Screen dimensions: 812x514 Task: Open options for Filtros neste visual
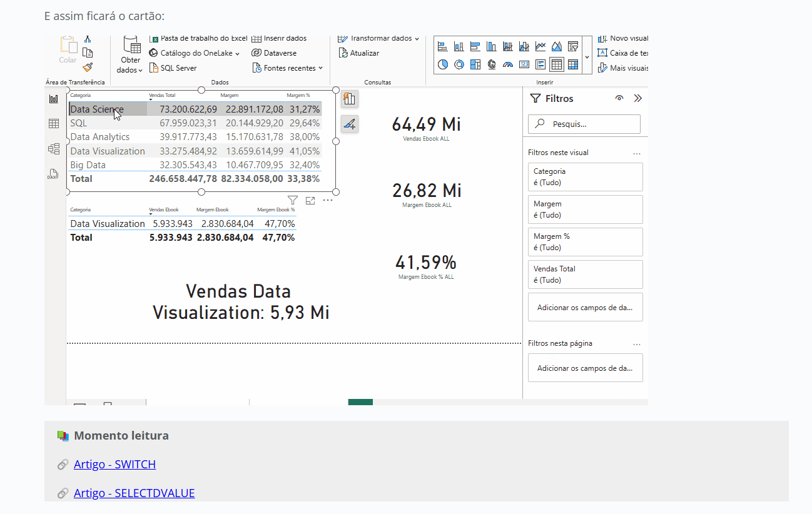pos(637,153)
